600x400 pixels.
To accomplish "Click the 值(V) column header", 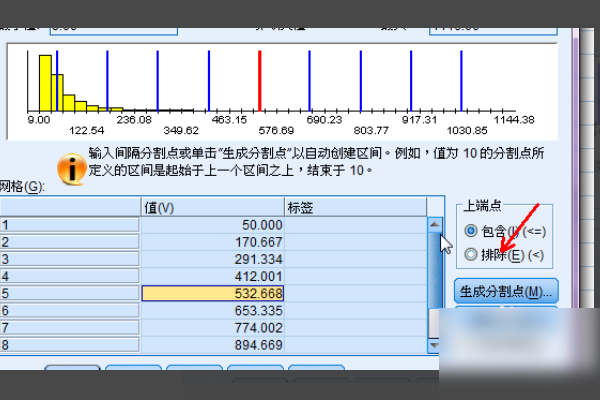I will pos(213,206).
